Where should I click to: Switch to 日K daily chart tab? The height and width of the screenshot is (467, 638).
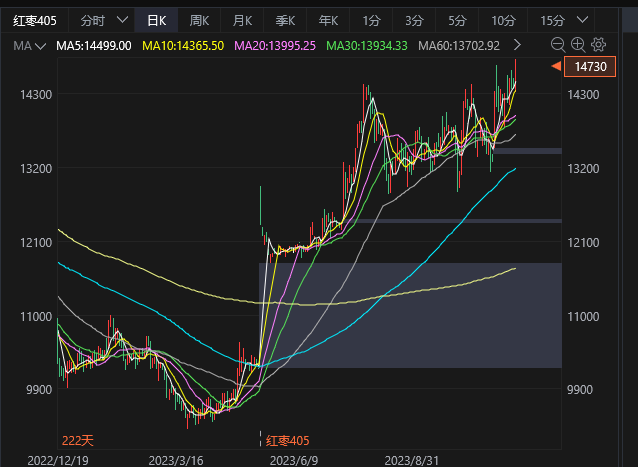[157, 20]
